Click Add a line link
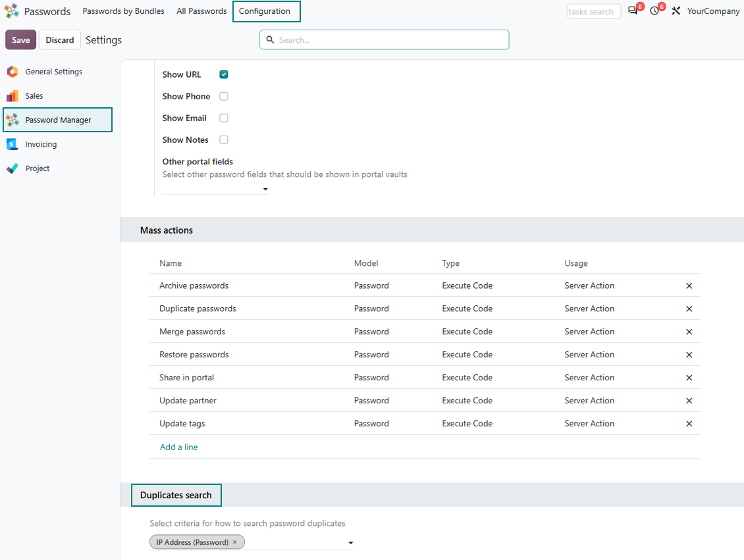The image size is (744, 560). click(x=179, y=447)
